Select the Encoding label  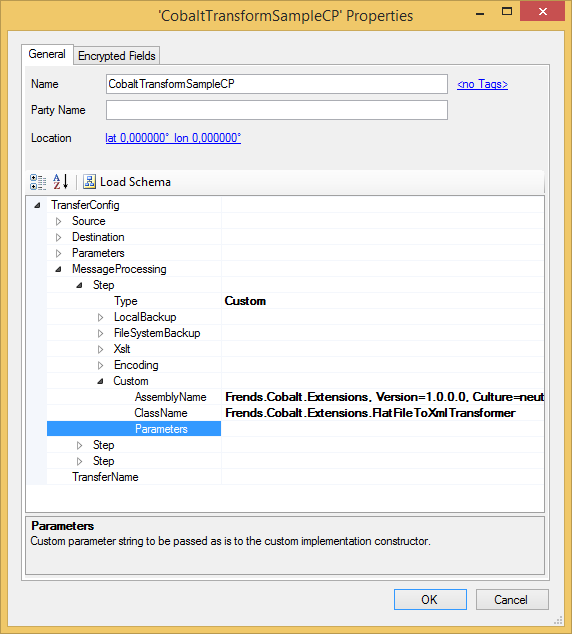pos(136,366)
